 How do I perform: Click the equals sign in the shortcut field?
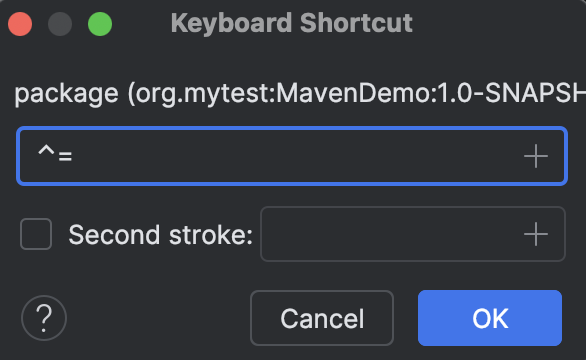point(65,156)
